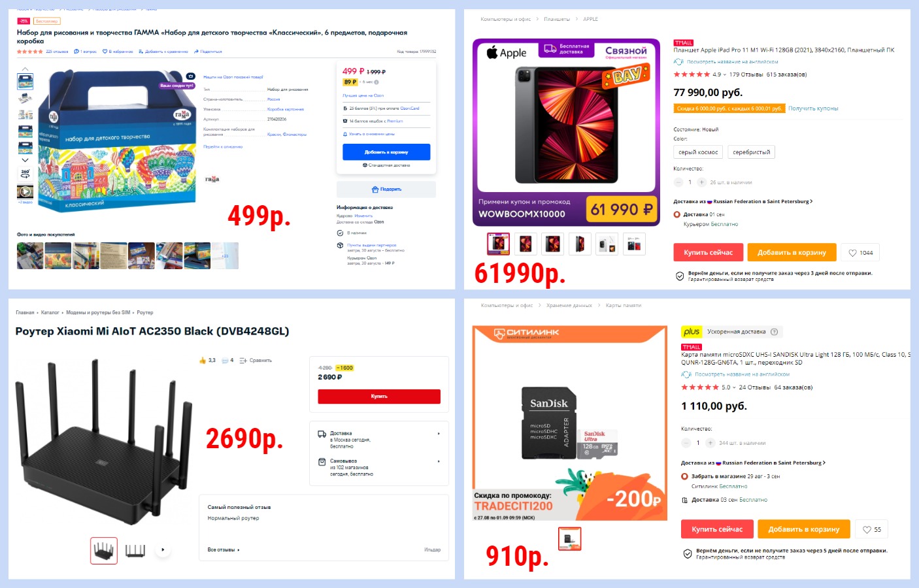Click the blue add-to-cart button for the art set
The image size is (919, 588).
point(386,152)
